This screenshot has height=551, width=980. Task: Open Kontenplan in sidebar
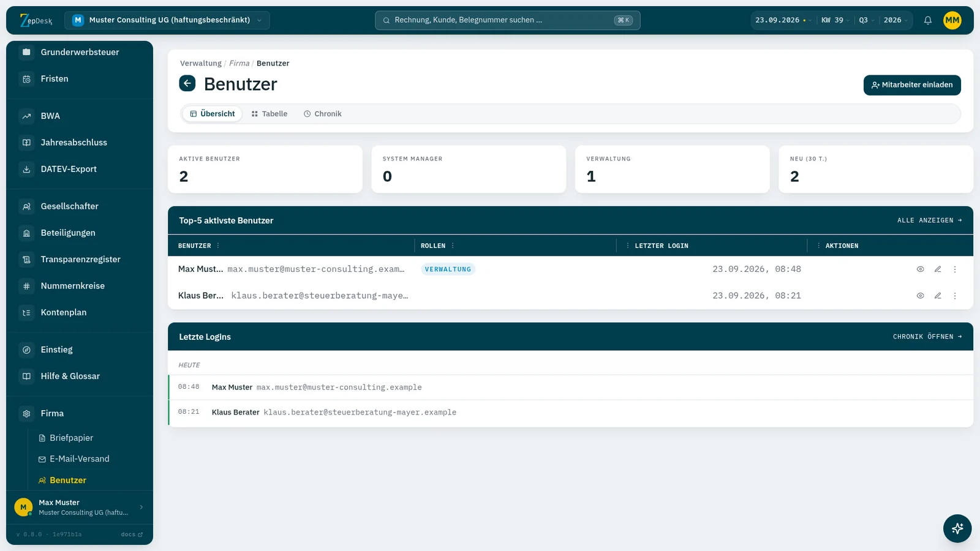coord(80,312)
